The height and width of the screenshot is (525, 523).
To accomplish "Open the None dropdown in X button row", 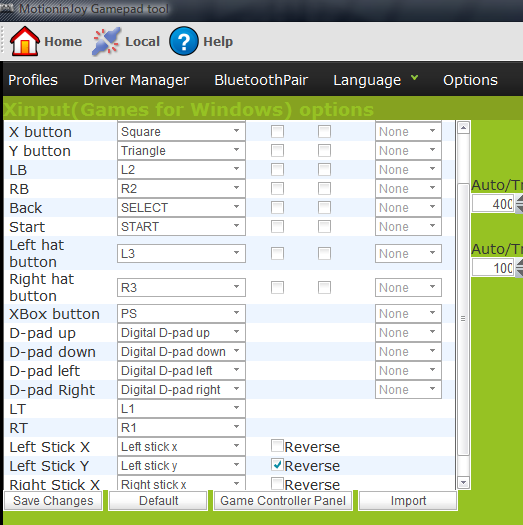I will [408, 132].
